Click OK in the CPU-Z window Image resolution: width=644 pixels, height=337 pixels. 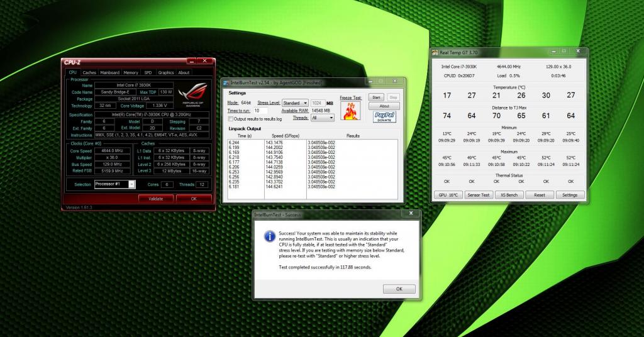pyautogui.click(x=194, y=199)
